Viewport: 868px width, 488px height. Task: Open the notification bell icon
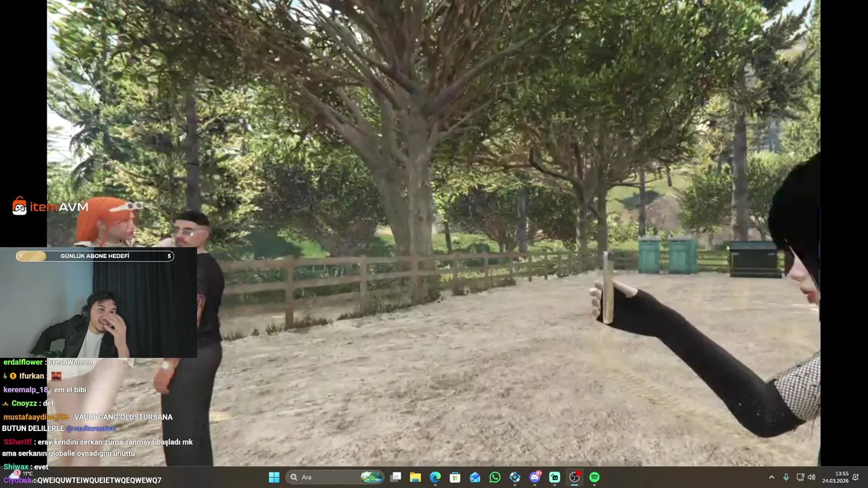[856, 477]
